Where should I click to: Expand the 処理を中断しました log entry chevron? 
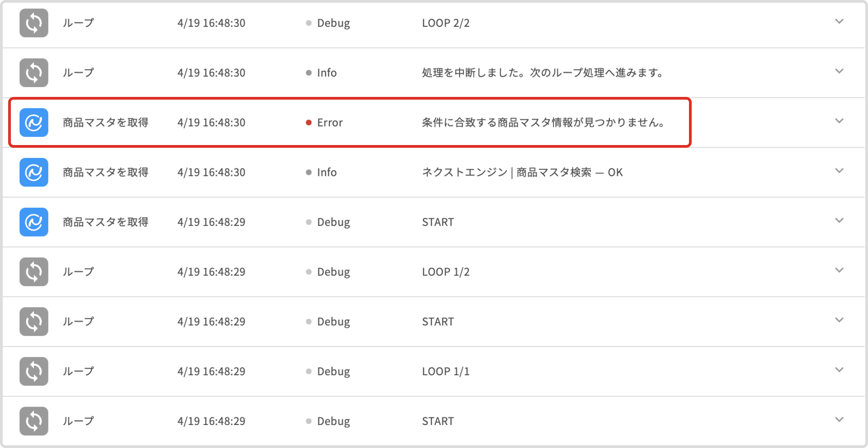coord(839,72)
